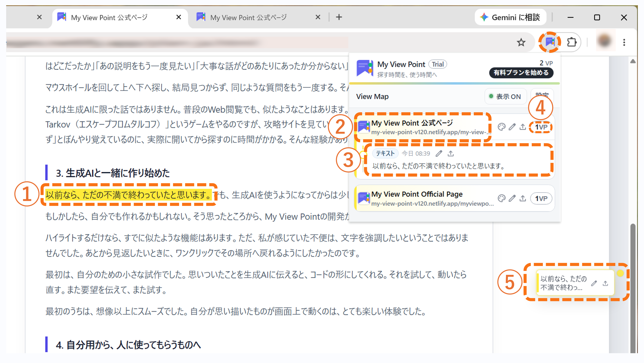Click the Gemini に相談 button
Viewport: 644px width, 363px height.
pyautogui.click(x=510, y=17)
